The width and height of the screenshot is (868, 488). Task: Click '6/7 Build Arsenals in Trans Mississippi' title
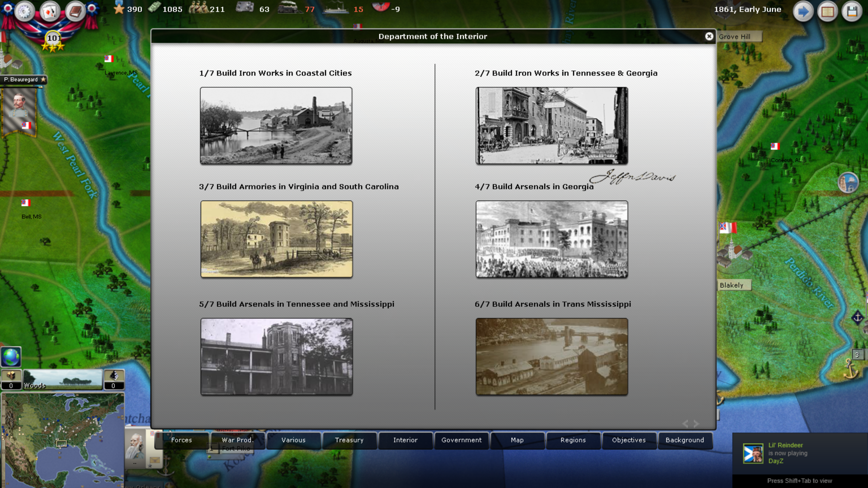click(553, 304)
